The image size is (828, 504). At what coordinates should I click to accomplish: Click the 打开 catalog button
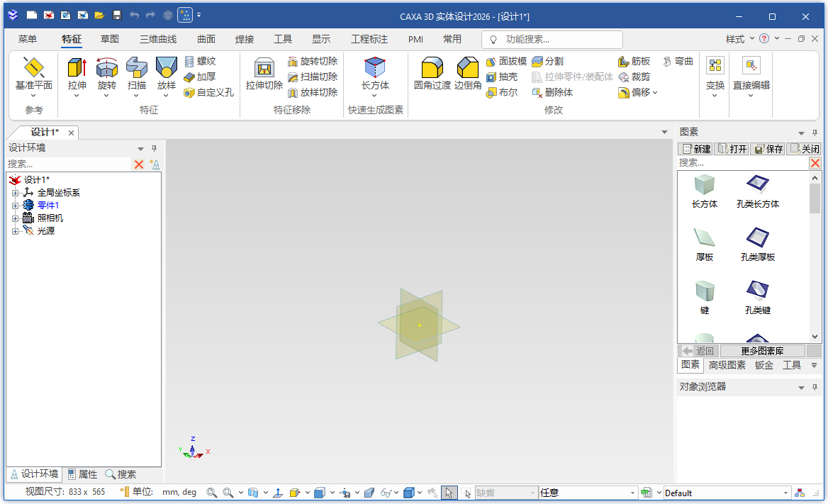(x=732, y=149)
